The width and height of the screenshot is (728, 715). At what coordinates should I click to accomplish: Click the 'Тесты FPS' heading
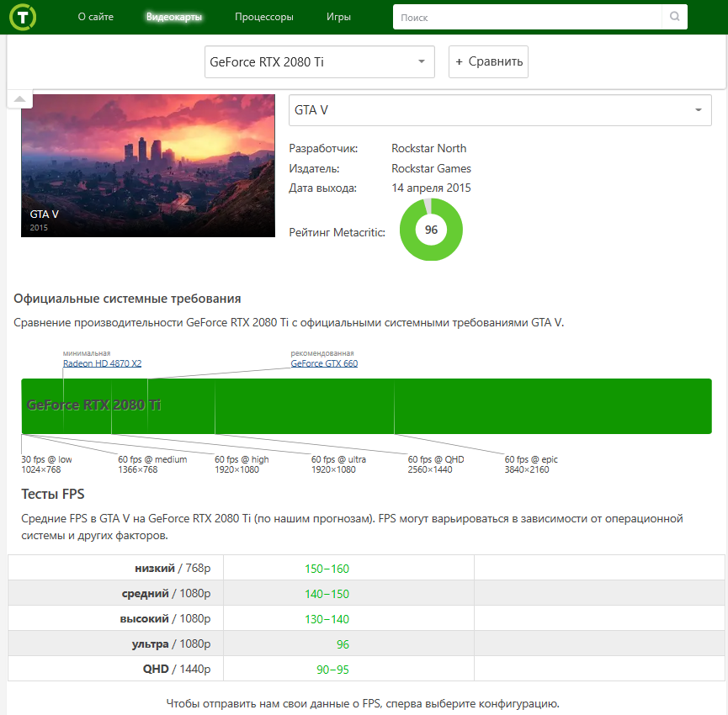(x=53, y=494)
